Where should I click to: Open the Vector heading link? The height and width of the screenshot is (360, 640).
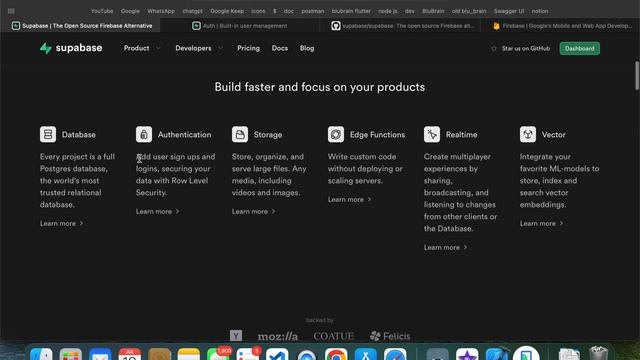(x=553, y=135)
